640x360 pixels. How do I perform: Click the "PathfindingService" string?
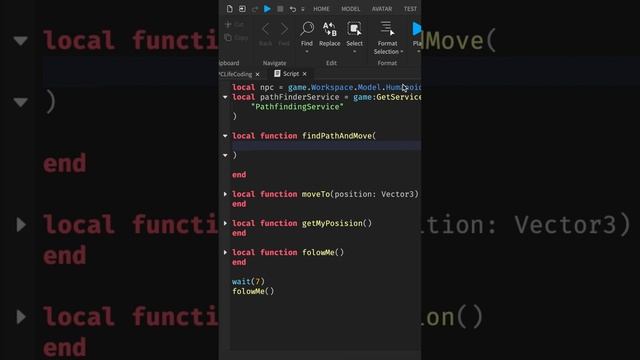coord(297,107)
